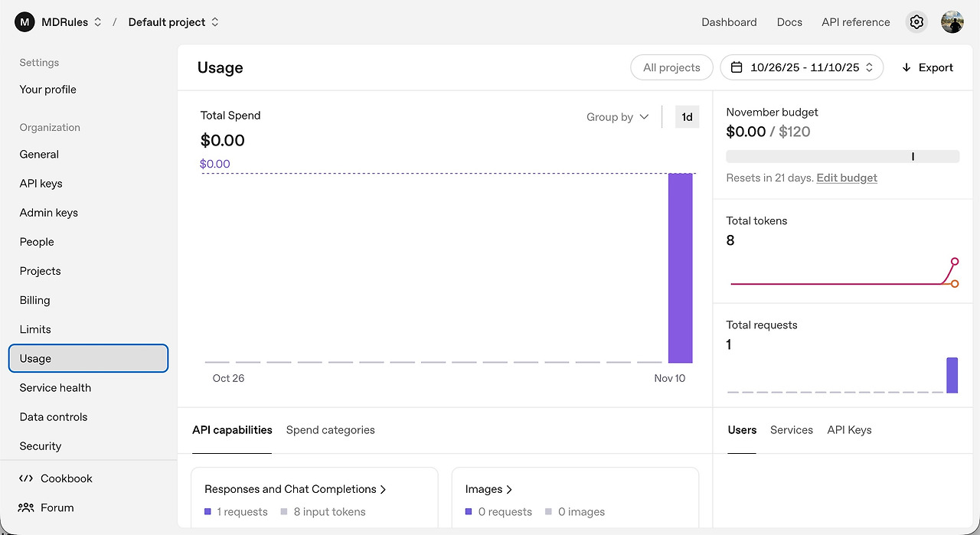Toggle the 1d interval button
This screenshot has height=535, width=980.
[x=687, y=117]
